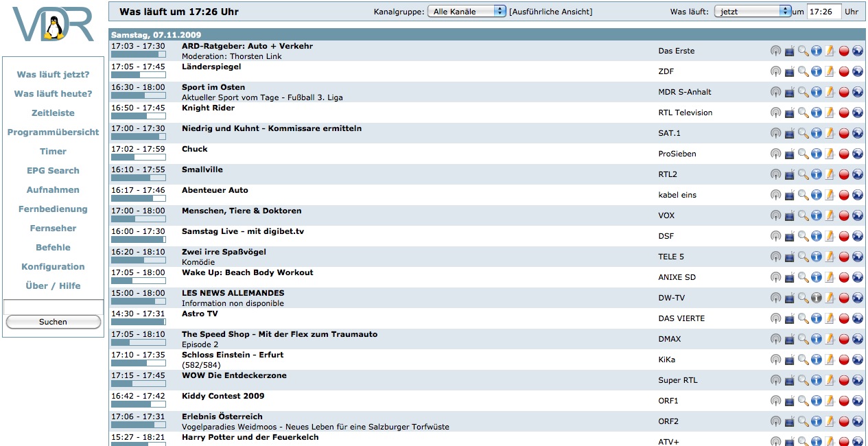Switch TV to SAT.1 using television icon
Image resolution: width=868 pixels, height=446 pixels.
point(790,133)
